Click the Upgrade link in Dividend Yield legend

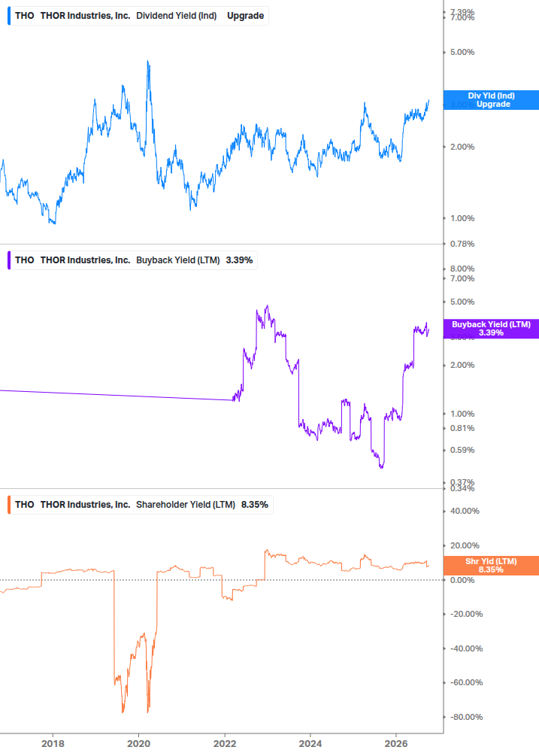pyautogui.click(x=245, y=16)
